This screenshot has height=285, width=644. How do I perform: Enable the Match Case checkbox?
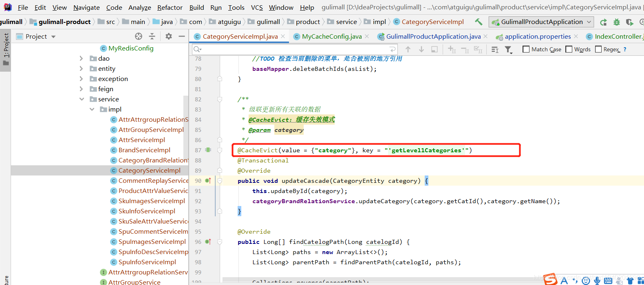526,49
